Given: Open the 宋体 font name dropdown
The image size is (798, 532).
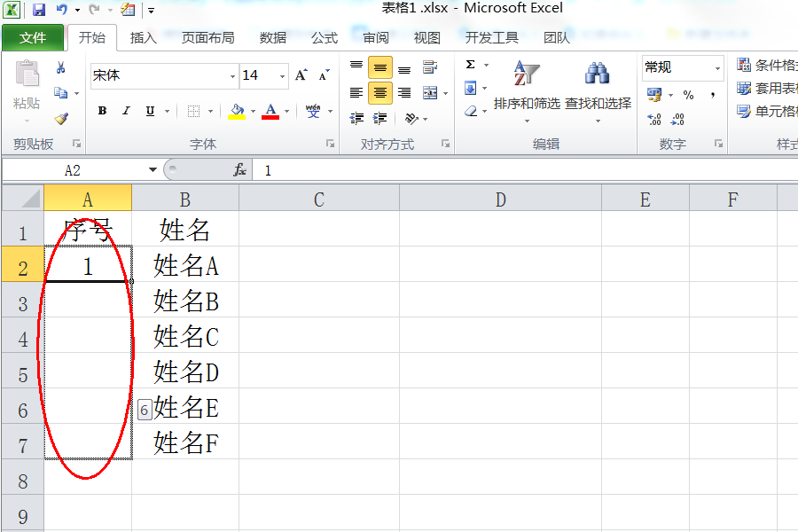Looking at the screenshot, I should point(232,76).
